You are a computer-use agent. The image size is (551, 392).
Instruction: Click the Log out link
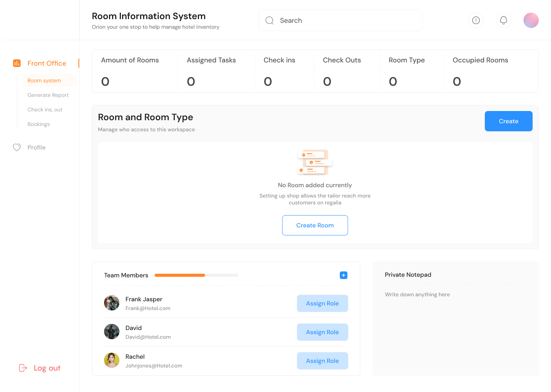coord(47,368)
